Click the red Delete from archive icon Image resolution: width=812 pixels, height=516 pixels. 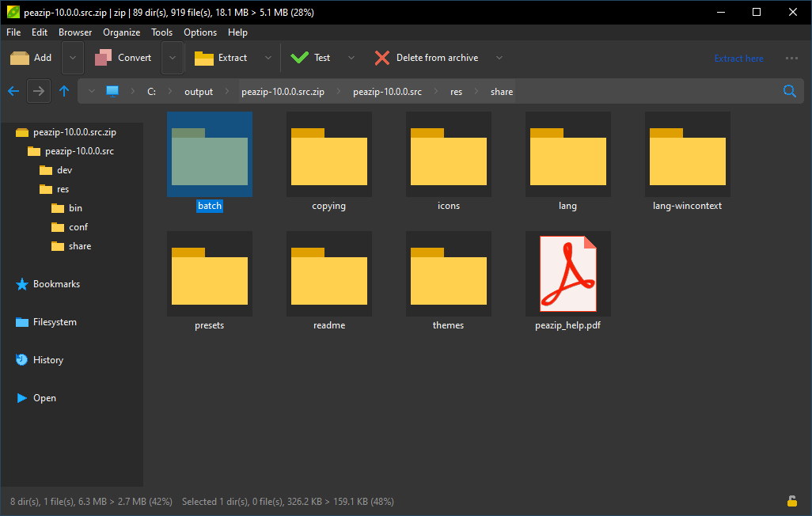coord(382,58)
